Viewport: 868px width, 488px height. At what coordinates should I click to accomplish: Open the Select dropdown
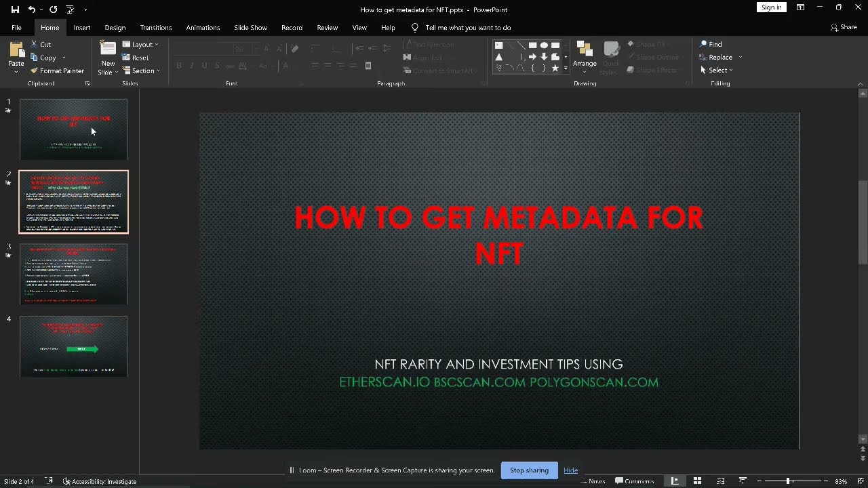click(x=716, y=70)
